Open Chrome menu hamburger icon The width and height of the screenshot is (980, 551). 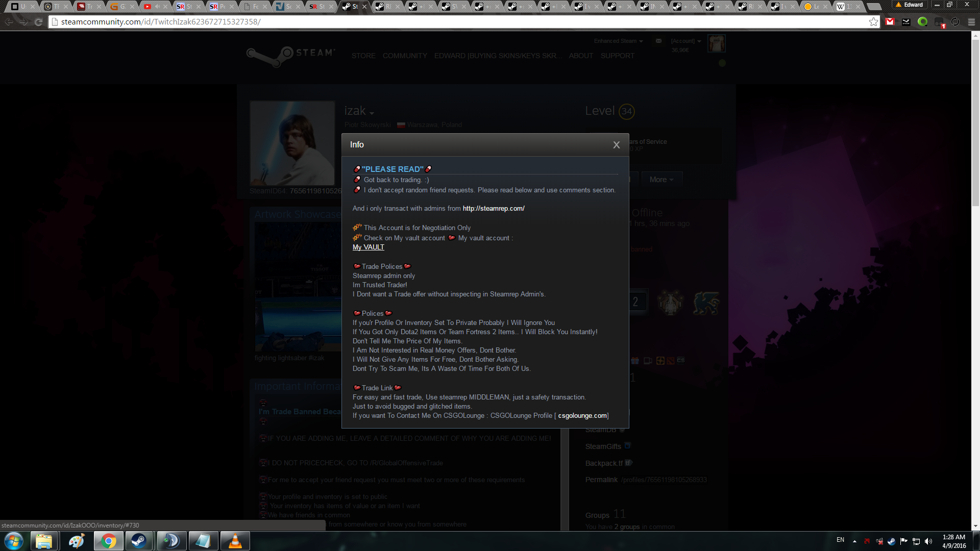point(971,22)
